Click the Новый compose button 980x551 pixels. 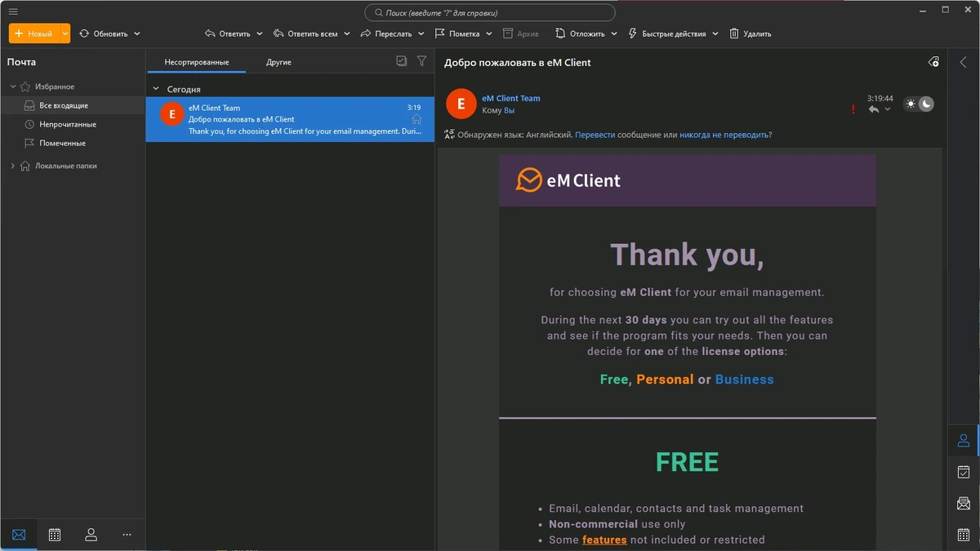coord(33,33)
